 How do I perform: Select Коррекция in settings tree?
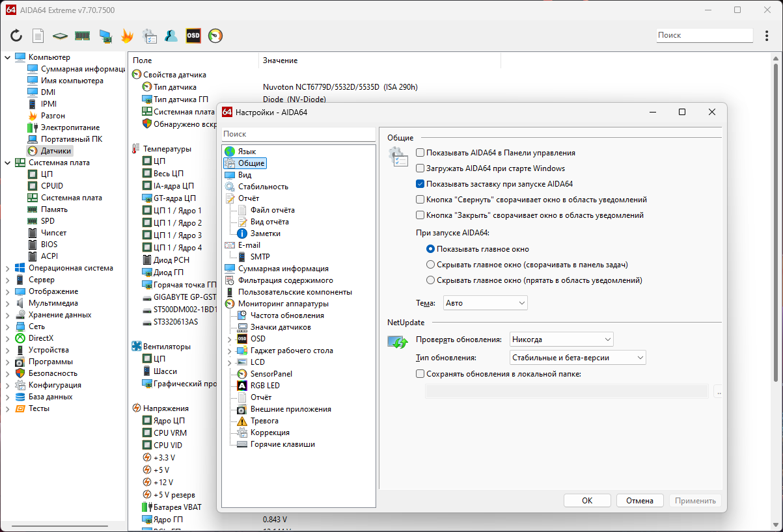point(270,432)
